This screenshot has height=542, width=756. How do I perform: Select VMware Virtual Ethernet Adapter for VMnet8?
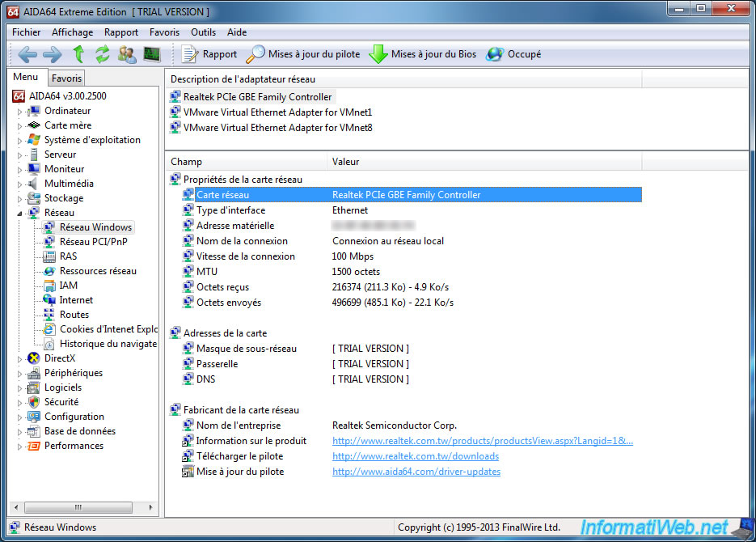coord(277,128)
